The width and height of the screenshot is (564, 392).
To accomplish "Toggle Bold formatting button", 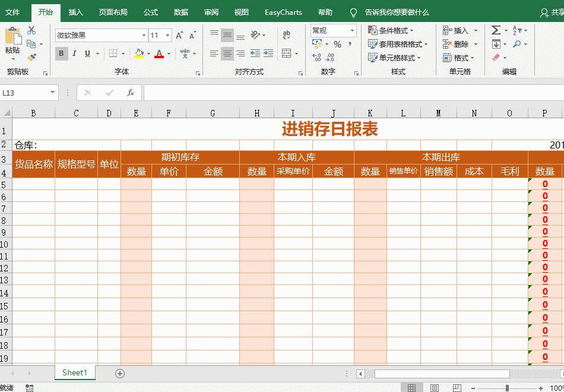I will 62,53.
